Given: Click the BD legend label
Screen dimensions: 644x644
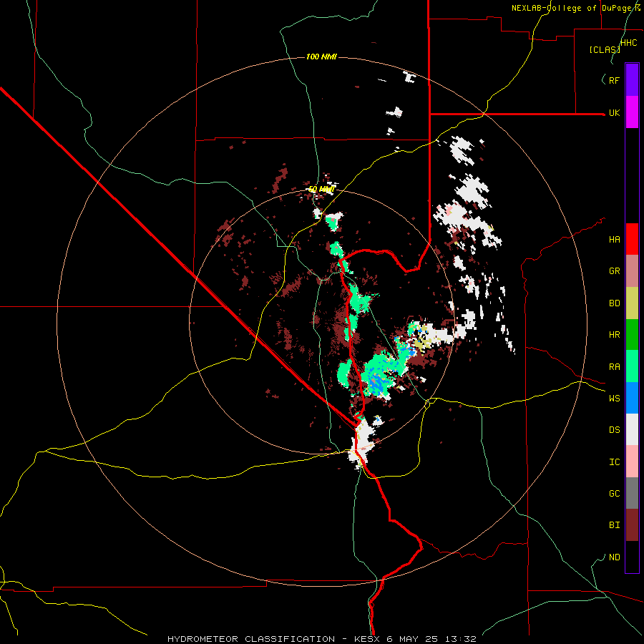Looking at the screenshot, I should (614, 303).
